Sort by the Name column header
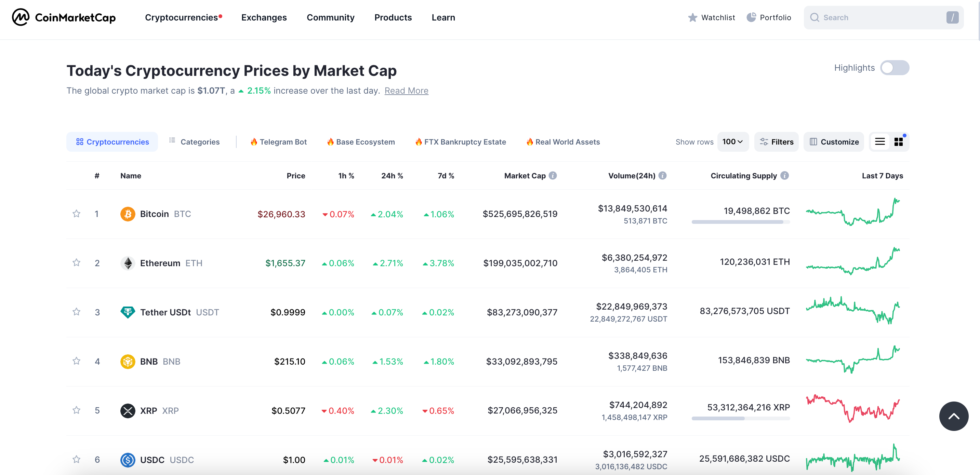 (x=131, y=176)
